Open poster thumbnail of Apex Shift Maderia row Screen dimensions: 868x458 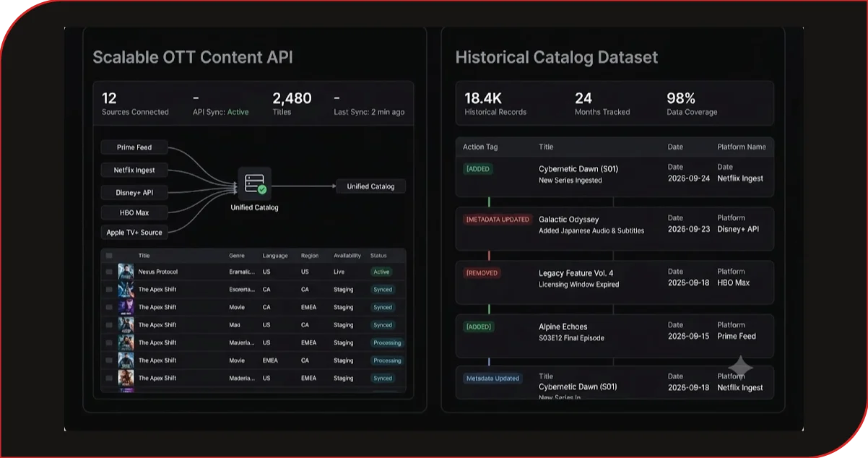(x=126, y=379)
